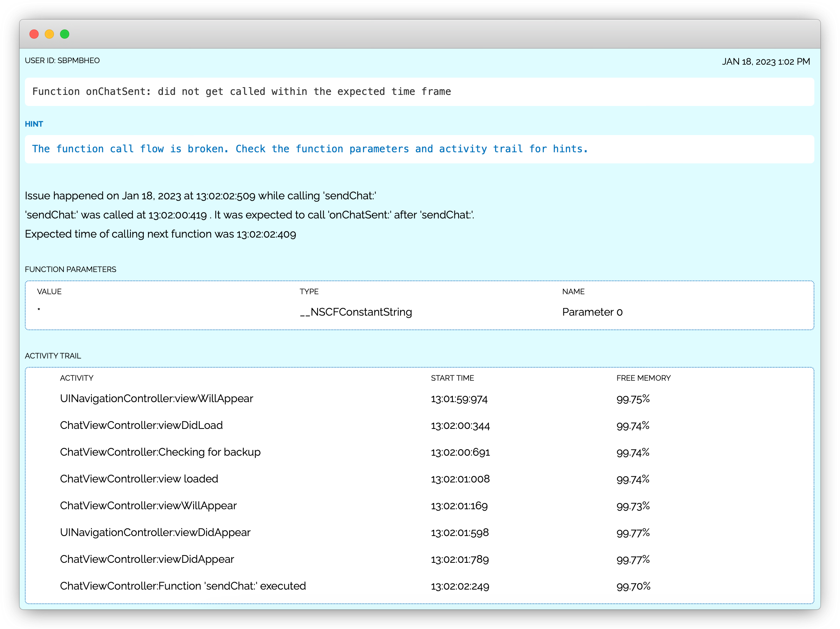Select the UINavigationController:viewDidAppear row
This screenshot has width=840, height=629.
[155, 533]
